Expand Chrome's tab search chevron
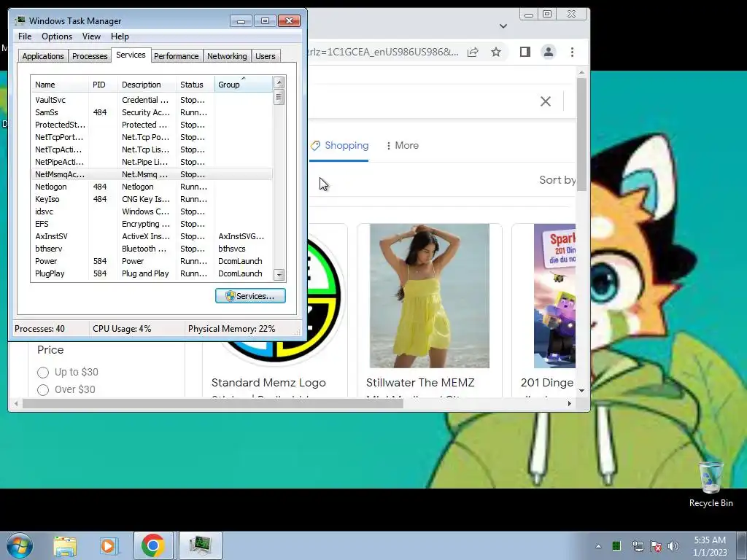 [x=503, y=26]
